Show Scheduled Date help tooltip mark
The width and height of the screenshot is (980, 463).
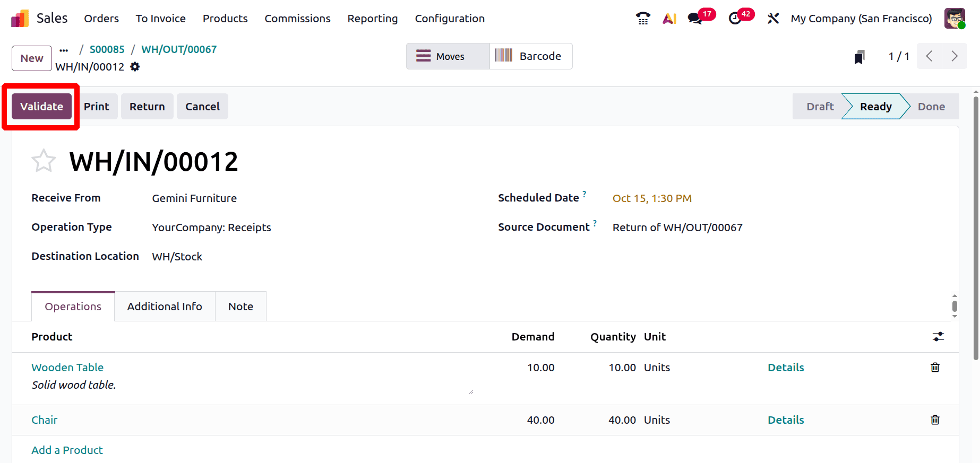click(584, 194)
